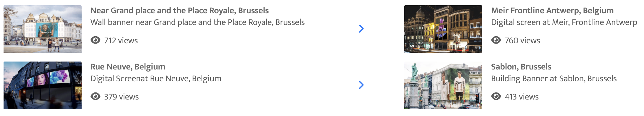
Task: Click the '760 views' count text
Action: coord(522,40)
